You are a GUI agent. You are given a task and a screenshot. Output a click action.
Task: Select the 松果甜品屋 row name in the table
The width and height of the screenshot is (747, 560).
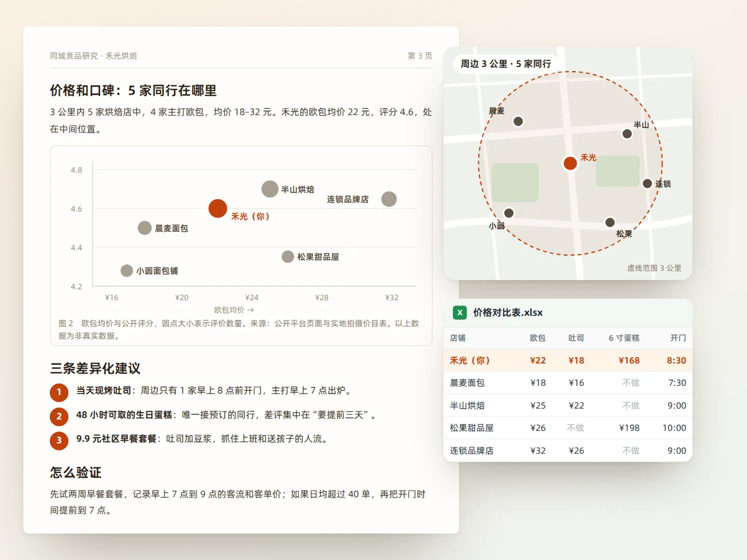tap(472, 428)
